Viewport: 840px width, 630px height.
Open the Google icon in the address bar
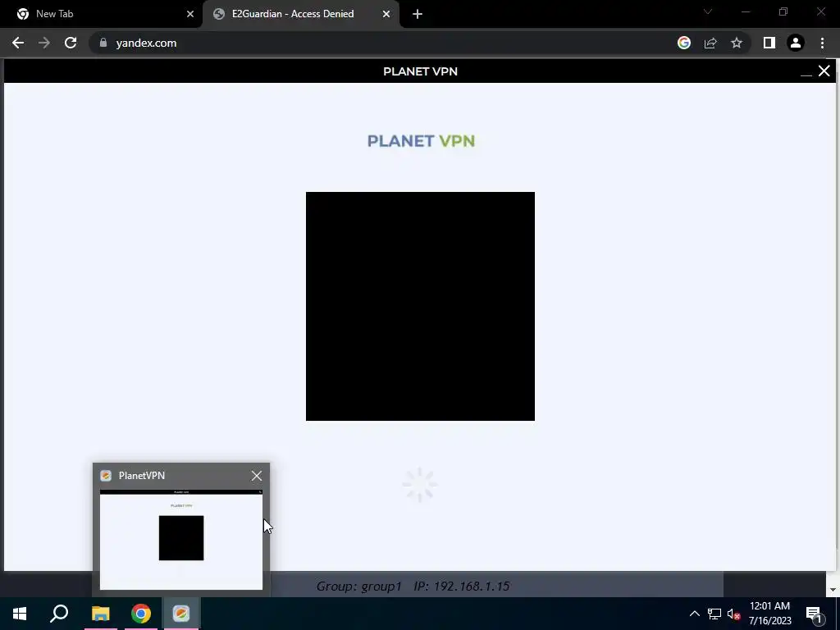684,43
